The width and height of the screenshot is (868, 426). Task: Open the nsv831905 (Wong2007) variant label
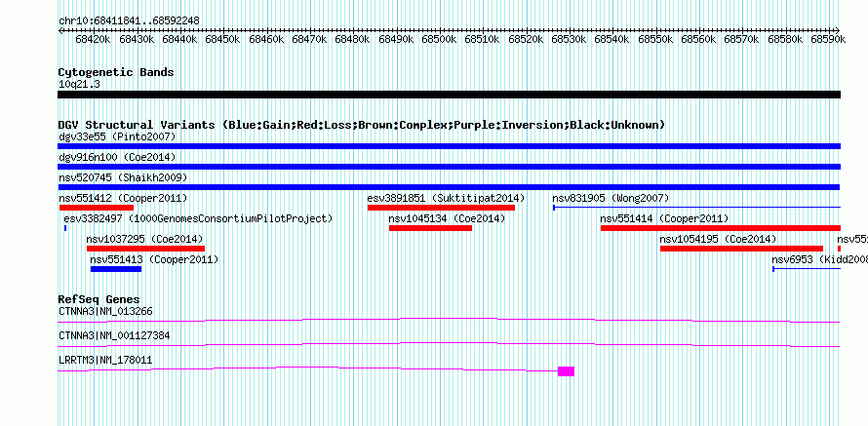(611, 198)
